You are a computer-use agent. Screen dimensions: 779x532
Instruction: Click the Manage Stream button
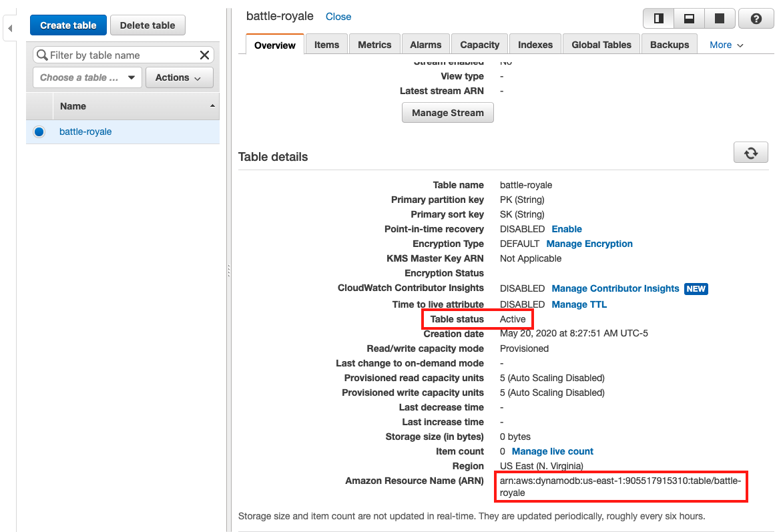pos(448,113)
